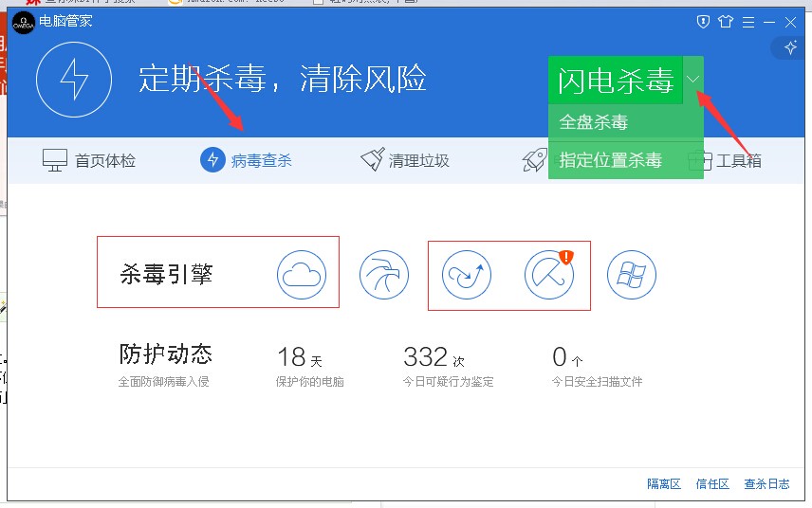The image size is (812, 508).
Task: Click the shield icon in title bar
Action: [703, 22]
